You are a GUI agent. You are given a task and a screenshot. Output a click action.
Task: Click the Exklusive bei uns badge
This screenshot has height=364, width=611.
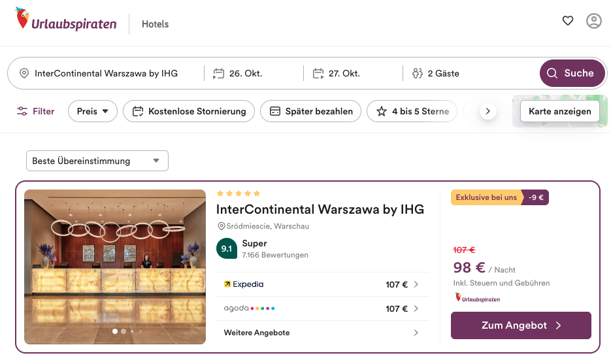(486, 197)
